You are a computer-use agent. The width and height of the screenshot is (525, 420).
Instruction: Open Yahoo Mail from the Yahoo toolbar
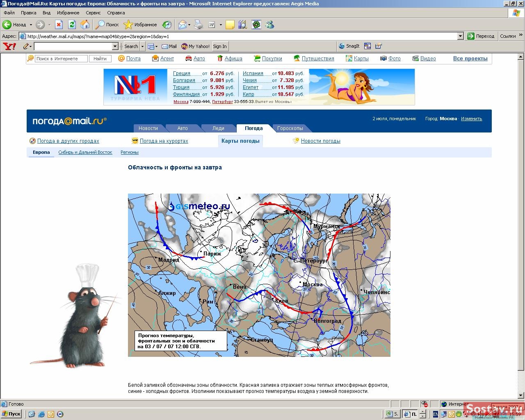coord(169,46)
